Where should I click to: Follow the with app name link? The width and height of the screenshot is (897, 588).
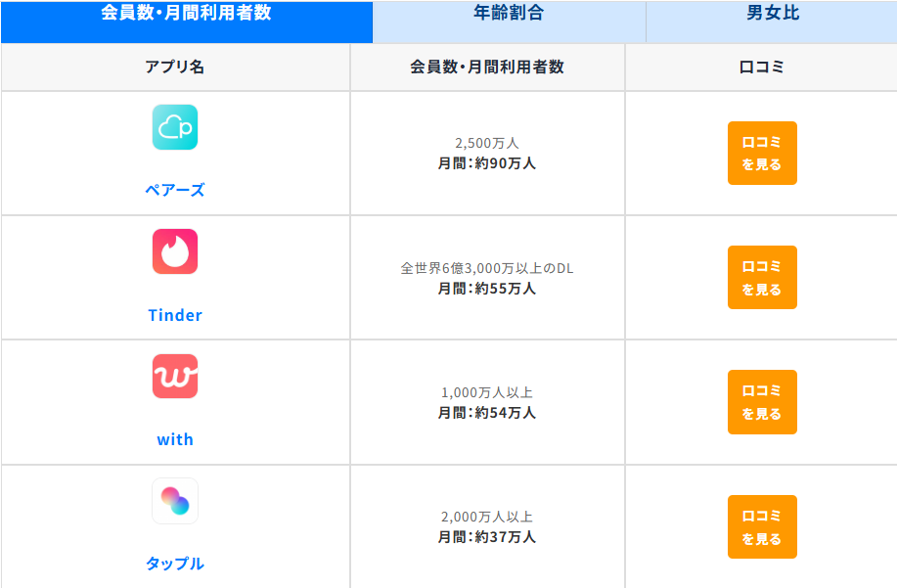tap(175, 439)
